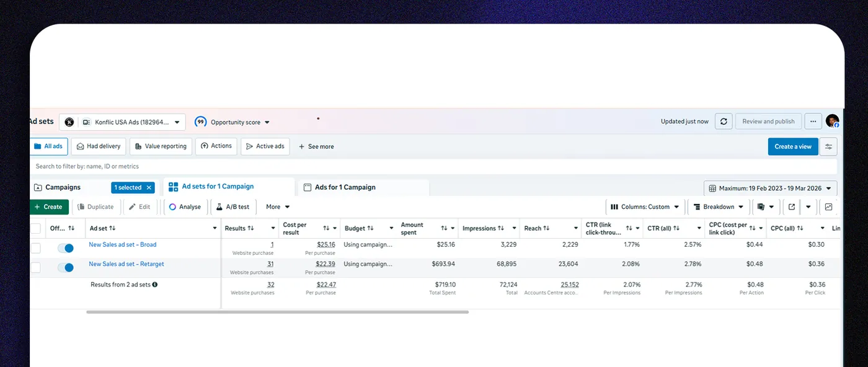This screenshot has height=367, width=868.
Task: Open the charts view icon
Action: (828, 206)
